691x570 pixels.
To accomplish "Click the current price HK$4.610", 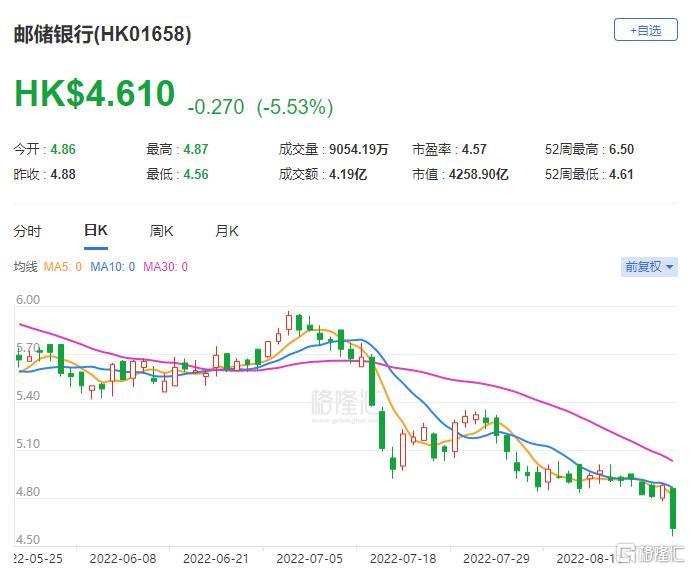I will pyautogui.click(x=95, y=93).
